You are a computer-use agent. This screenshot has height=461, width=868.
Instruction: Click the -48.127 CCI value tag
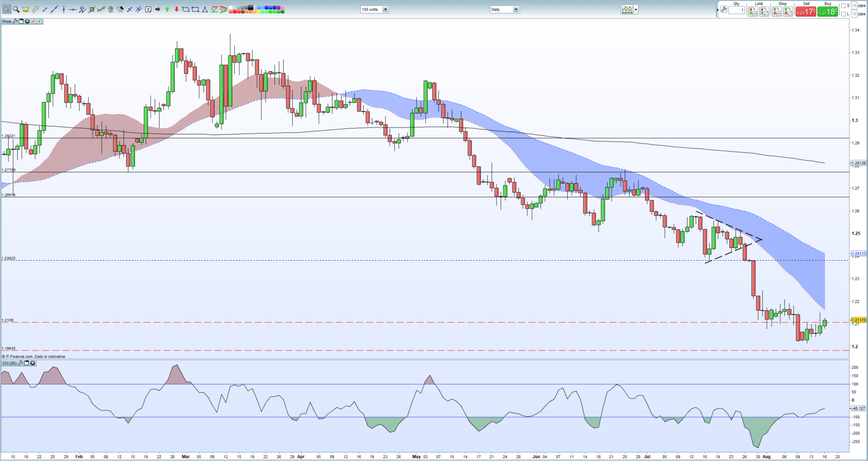859,408
